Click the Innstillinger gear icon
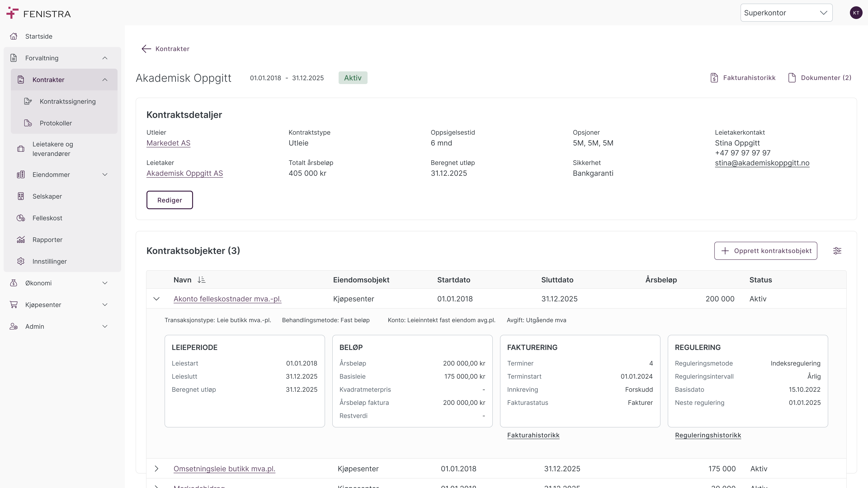This screenshot has width=868, height=488. [x=21, y=261]
